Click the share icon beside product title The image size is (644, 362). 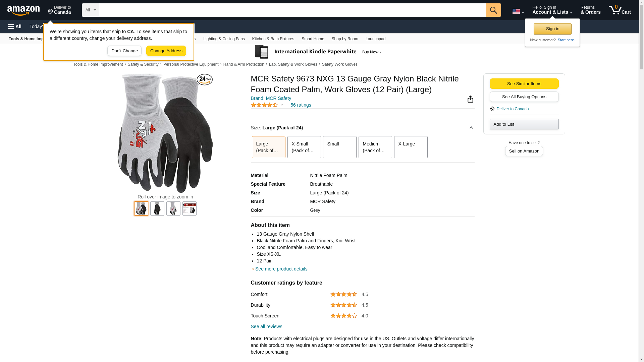click(470, 99)
